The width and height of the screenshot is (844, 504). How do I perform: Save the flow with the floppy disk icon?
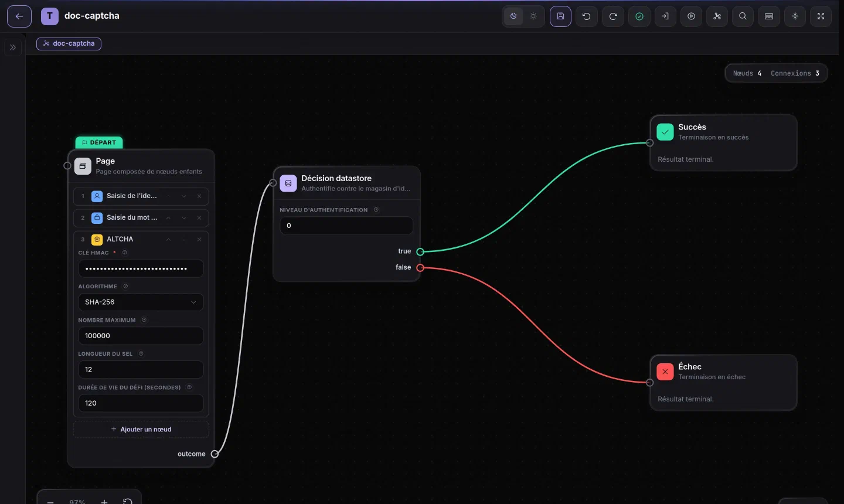pos(560,16)
